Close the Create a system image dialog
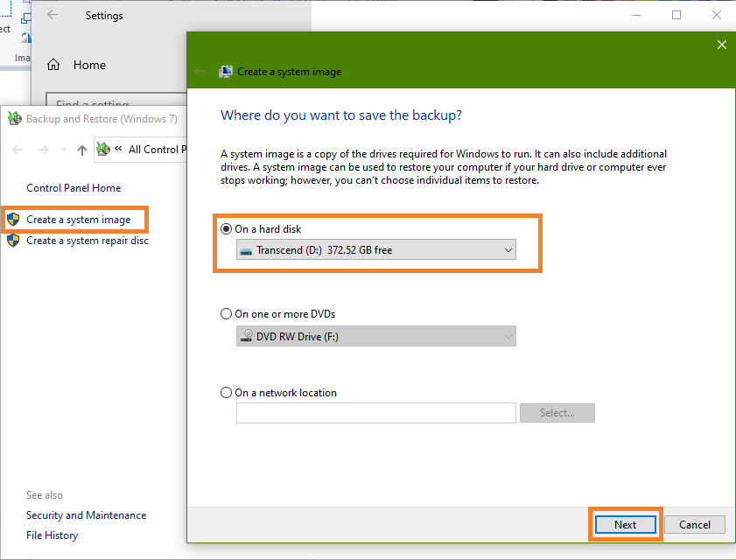Image resolution: width=736 pixels, height=560 pixels. 722,45
